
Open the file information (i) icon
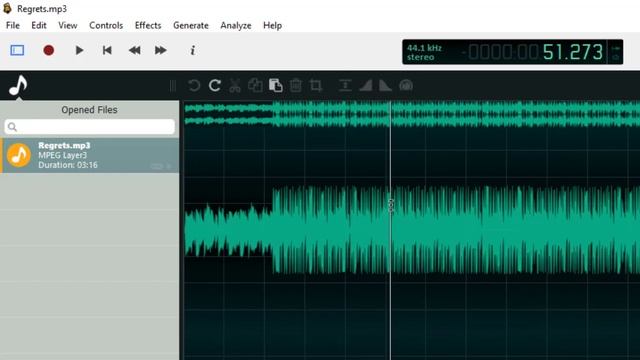(193, 50)
